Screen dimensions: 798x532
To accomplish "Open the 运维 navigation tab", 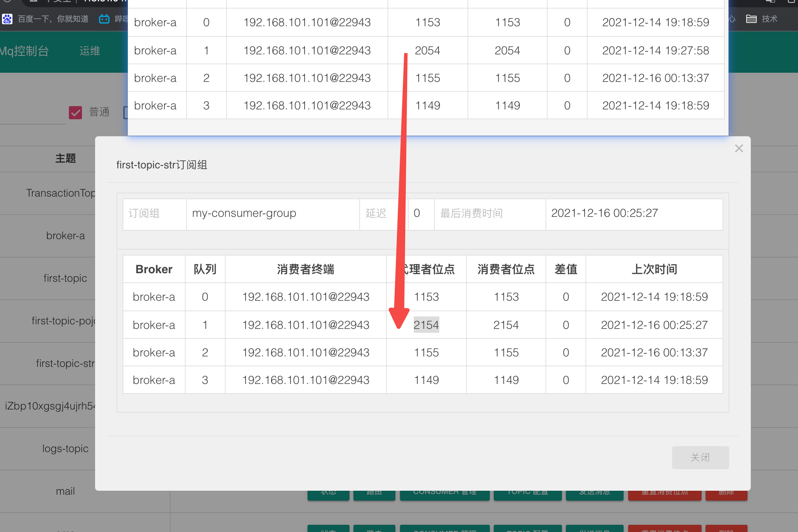I will point(90,51).
